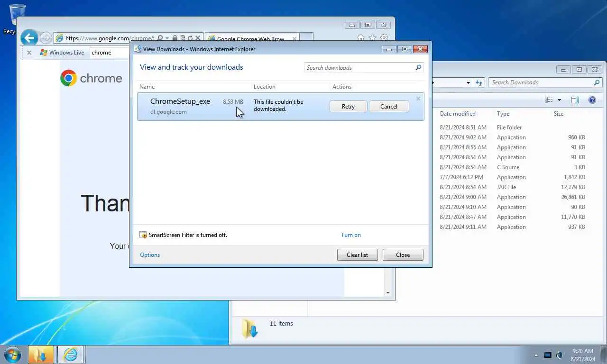The width and height of the screenshot is (607, 364).
Task: Click the Action Center tray icon
Action: [x=548, y=355]
